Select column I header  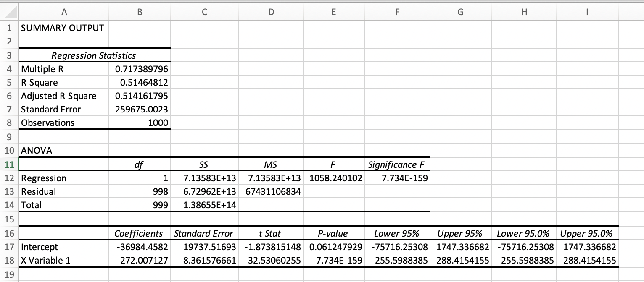pyautogui.click(x=587, y=12)
